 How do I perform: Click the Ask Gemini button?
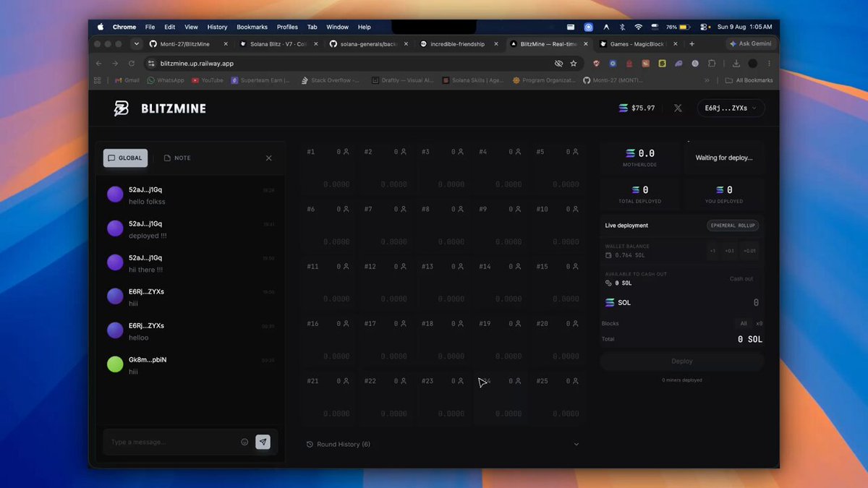coord(750,44)
